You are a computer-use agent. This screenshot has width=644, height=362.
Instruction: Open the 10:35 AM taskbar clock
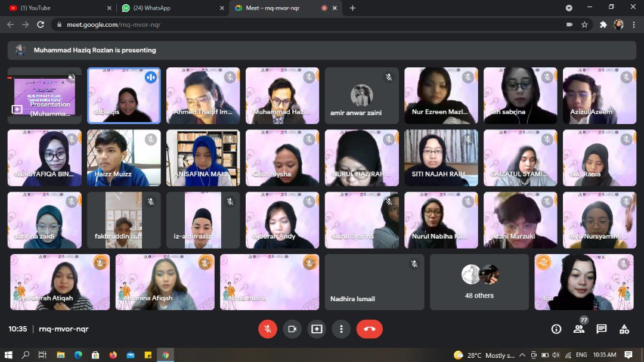click(x=605, y=355)
